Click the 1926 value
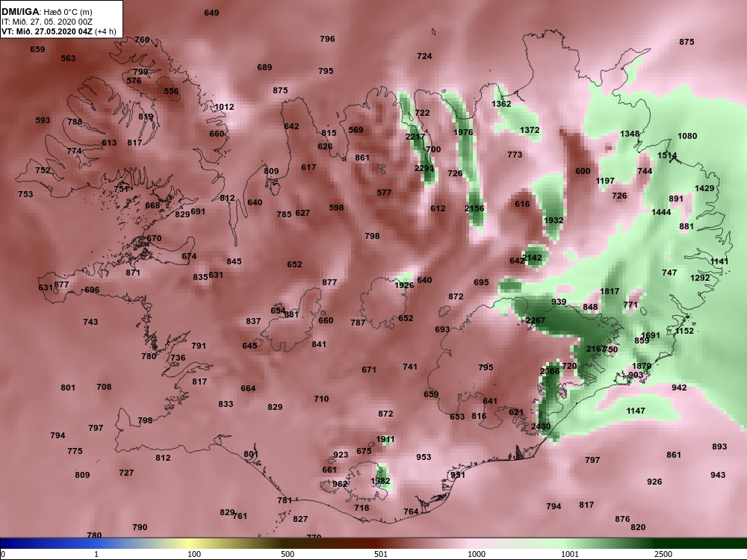Screen dimensions: 747x560 (404, 285)
